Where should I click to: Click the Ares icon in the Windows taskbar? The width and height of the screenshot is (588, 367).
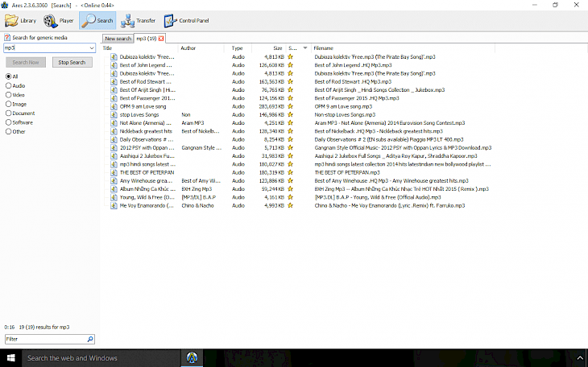click(192, 358)
